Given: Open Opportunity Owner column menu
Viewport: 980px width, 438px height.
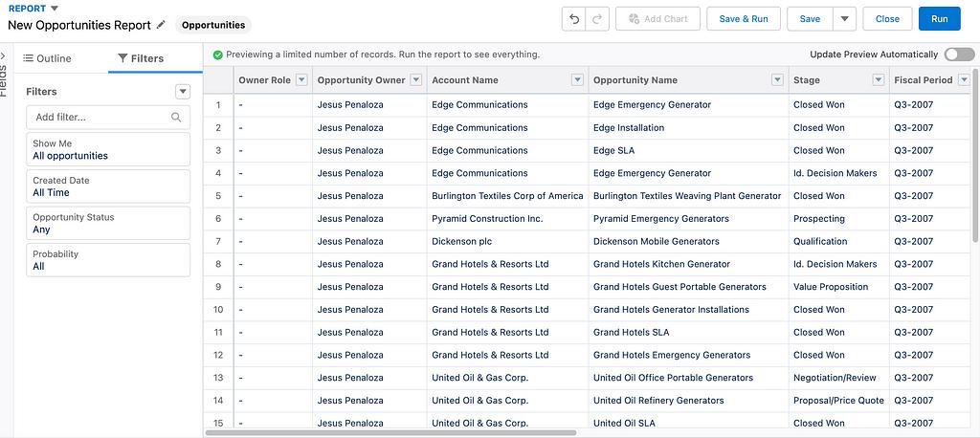Looking at the screenshot, I should tap(415, 80).
